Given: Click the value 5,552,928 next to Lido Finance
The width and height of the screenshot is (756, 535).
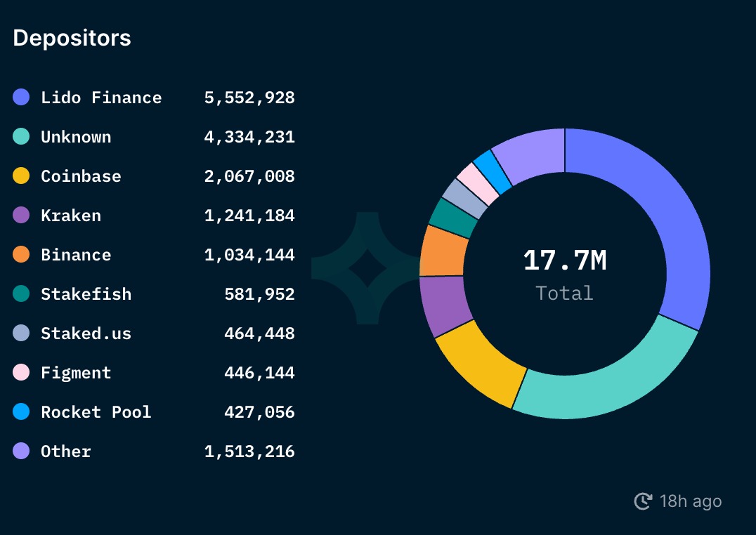Looking at the screenshot, I should (x=249, y=98).
